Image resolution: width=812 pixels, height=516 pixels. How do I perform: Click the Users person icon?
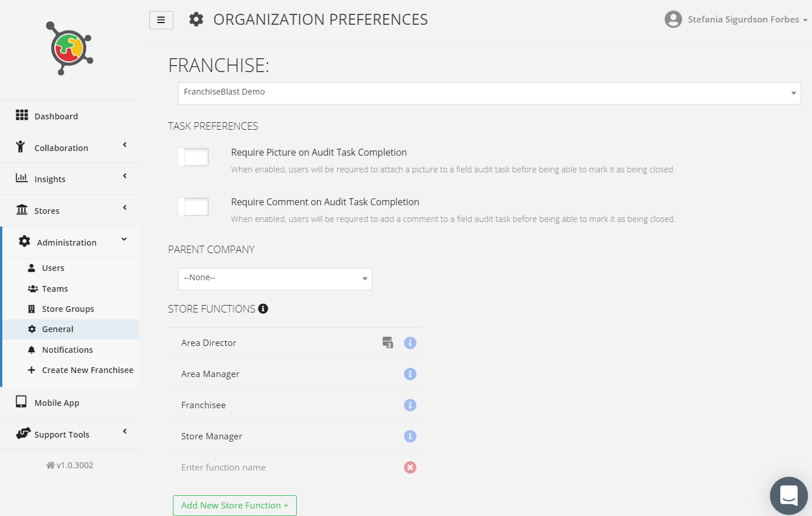point(32,268)
